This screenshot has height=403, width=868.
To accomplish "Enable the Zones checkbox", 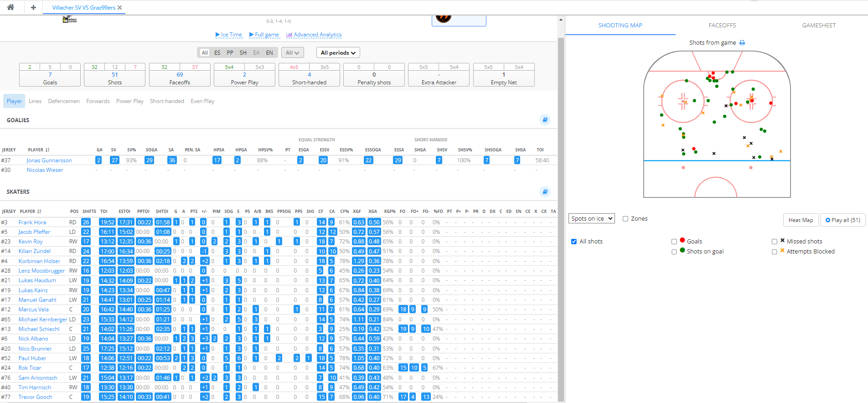I will (625, 219).
